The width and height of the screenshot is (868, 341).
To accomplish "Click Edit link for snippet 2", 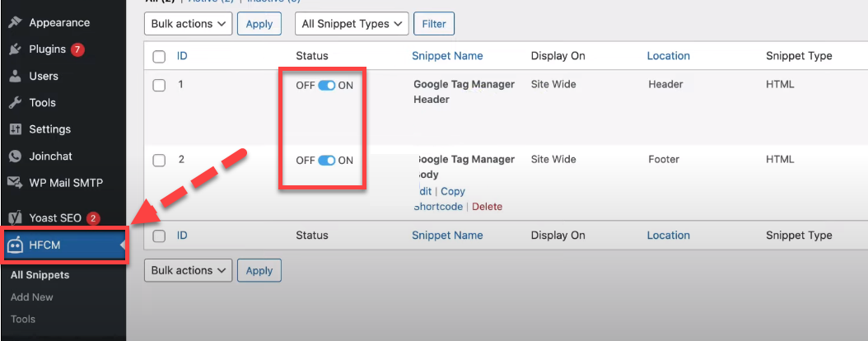I will 423,192.
